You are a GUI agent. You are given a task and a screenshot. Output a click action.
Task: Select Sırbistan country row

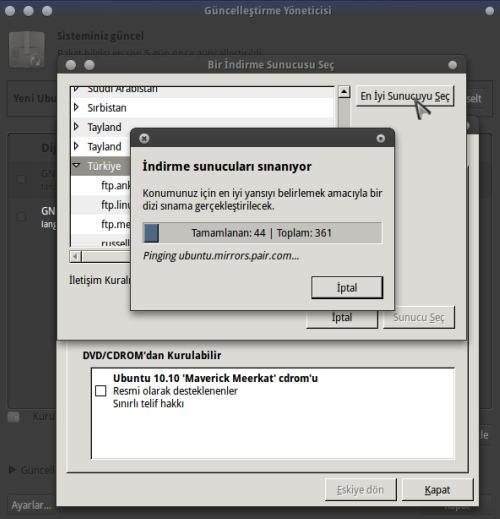[x=202, y=108]
